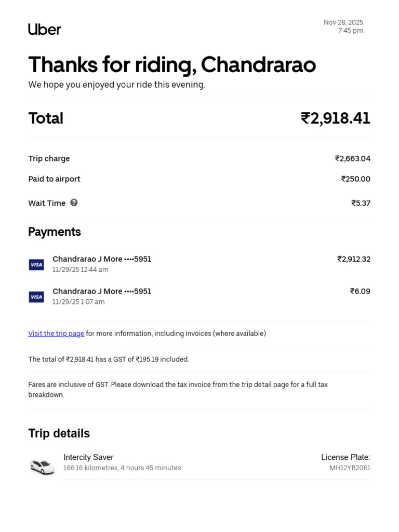The height and width of the screenshot is (532, 399).
Task: Click the Paid to airport label
Action: [x=54, y=179]
